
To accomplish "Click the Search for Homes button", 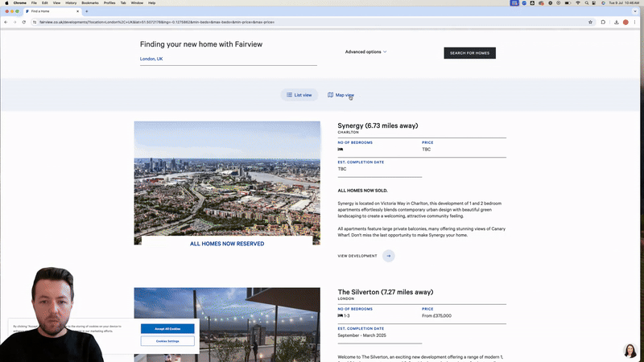I will [469, 53].
